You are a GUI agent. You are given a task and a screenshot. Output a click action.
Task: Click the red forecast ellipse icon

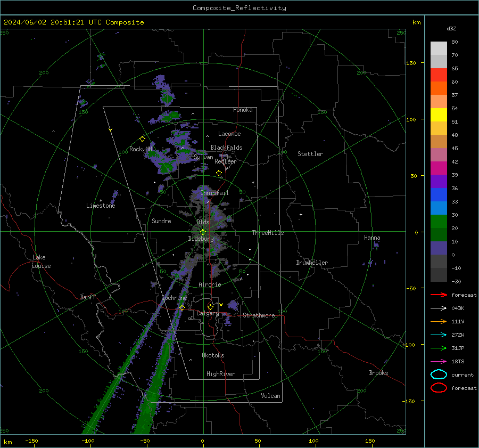point(439,388)
